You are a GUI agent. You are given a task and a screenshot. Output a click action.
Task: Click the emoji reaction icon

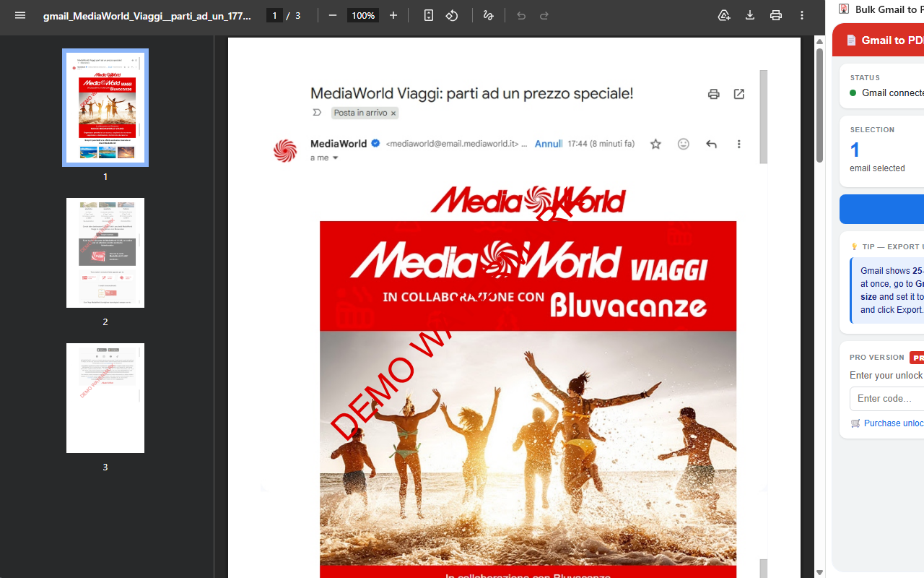[x=684, y=144]
